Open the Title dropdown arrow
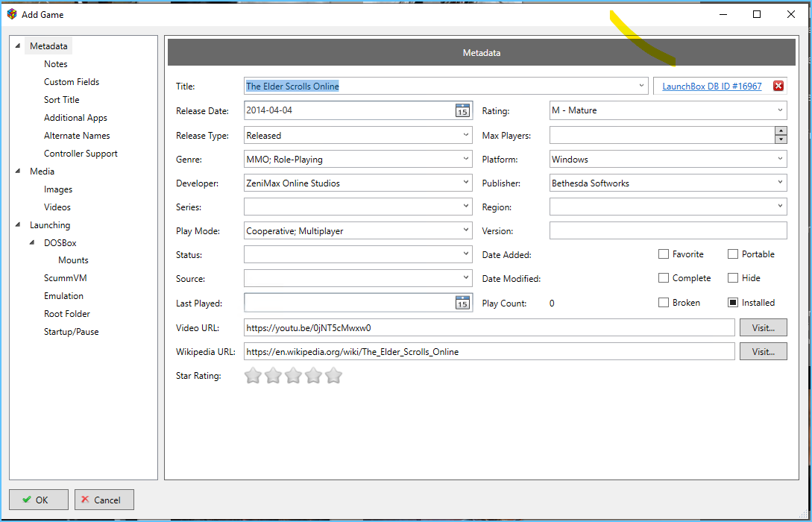Screen dimensions: 812x522 (641, 86)
